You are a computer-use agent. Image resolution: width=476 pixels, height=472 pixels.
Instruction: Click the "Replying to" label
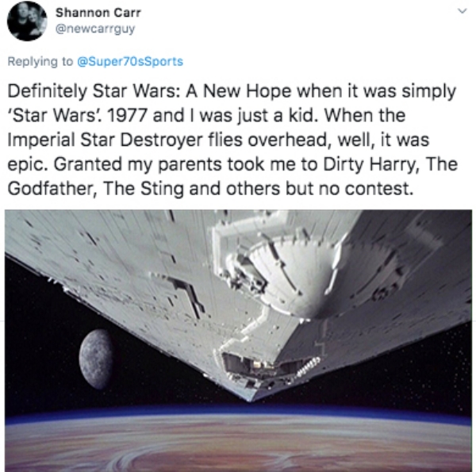tap(40, 62)
